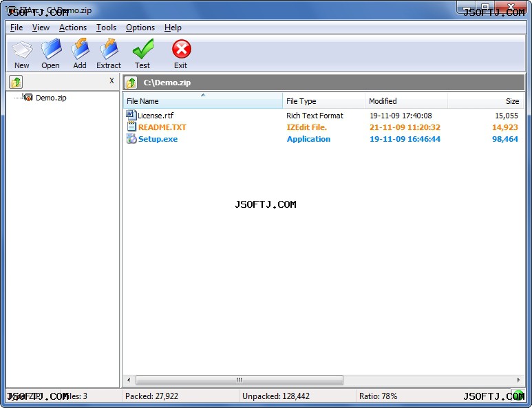This screenshot has width=532, height=408.
Task: Click the C:\Demo.zip path bar text
Action: [167, 83]
